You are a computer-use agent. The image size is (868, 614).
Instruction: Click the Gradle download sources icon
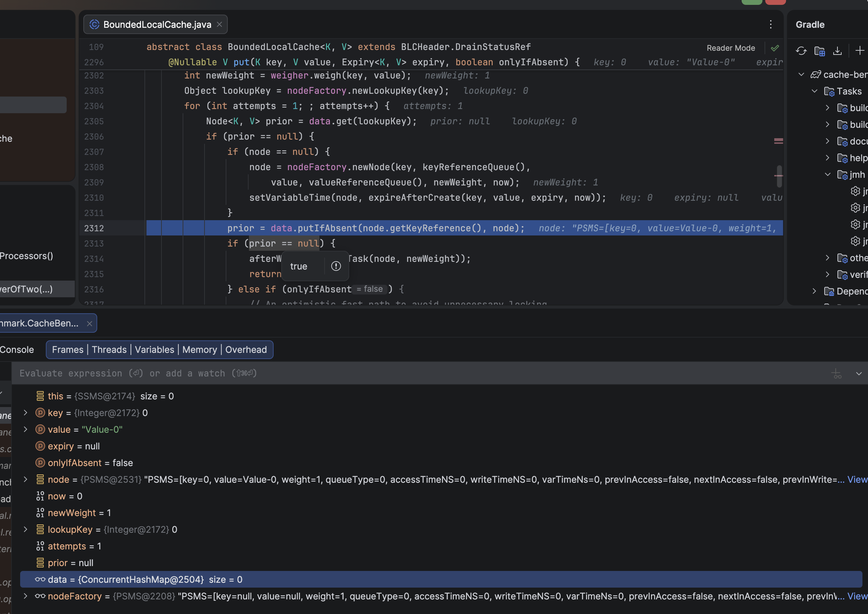[x=837, y=51]
